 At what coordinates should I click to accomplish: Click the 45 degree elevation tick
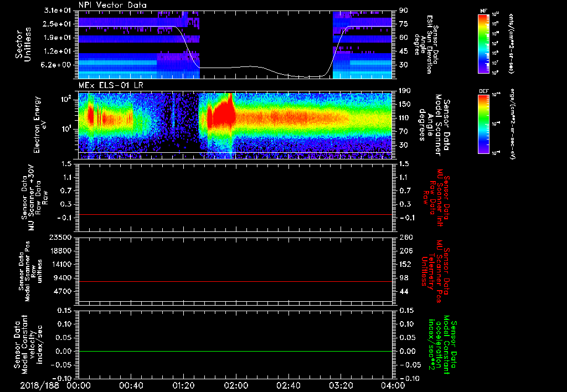pos(404,51)
